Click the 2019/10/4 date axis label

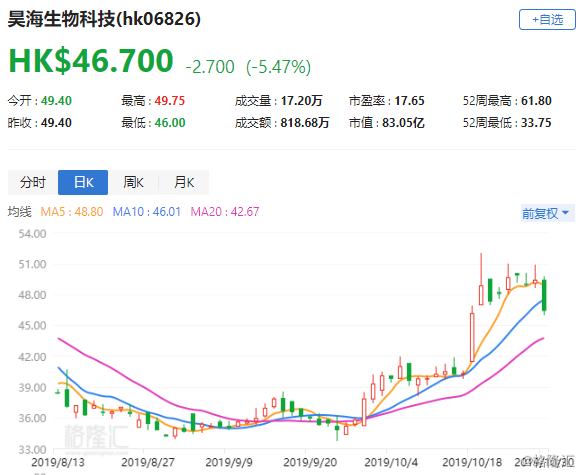point(391,462)
